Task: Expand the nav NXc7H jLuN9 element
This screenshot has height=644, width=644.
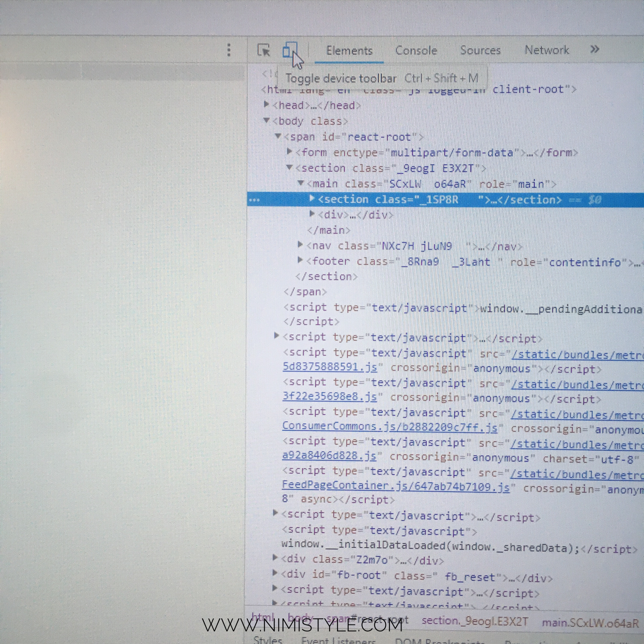Action: [300, 245]
